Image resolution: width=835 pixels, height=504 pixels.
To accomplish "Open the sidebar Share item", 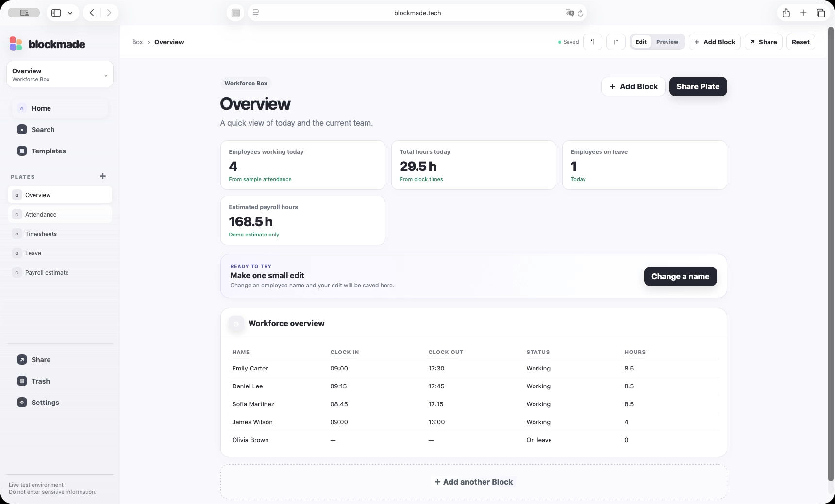I will click(x=60, y=360).
